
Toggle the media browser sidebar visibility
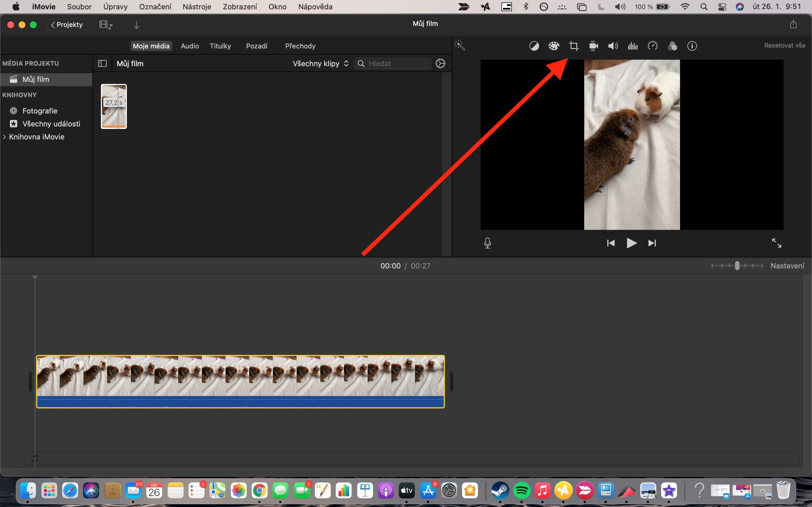click(x=102, y=63)
